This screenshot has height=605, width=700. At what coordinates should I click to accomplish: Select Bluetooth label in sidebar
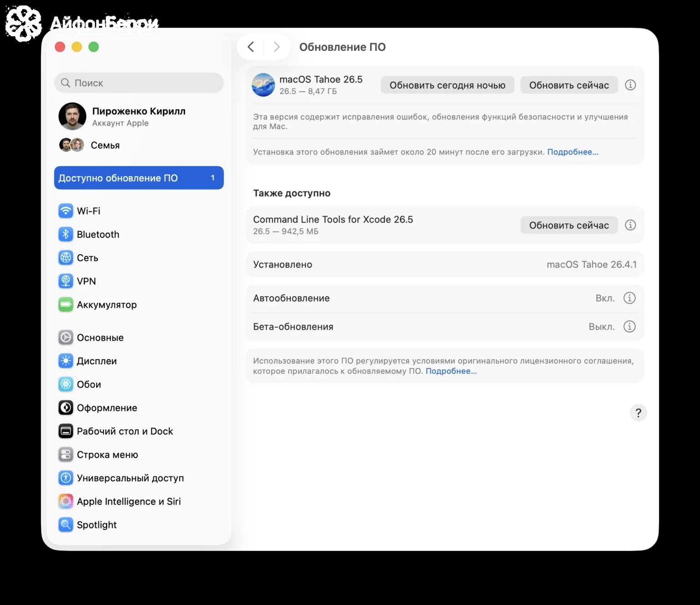pyautogui.click(x=98, y=234)
